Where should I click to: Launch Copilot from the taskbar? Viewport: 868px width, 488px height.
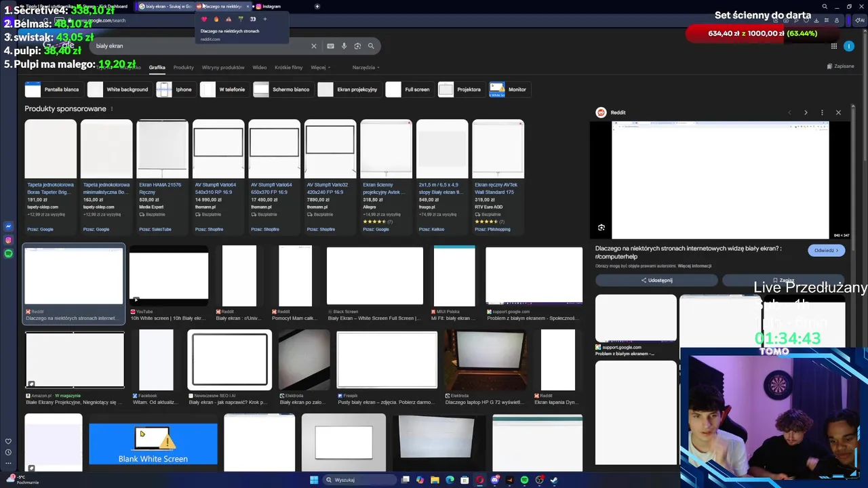click(420, 480)
